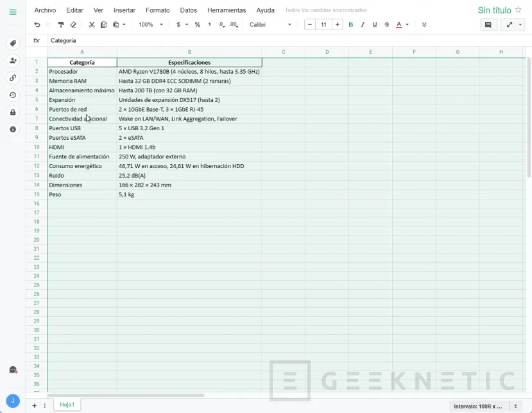Screen dimensions: 532x413
Task: Click the tag label icon in sidebar
Action: point(13,44)
